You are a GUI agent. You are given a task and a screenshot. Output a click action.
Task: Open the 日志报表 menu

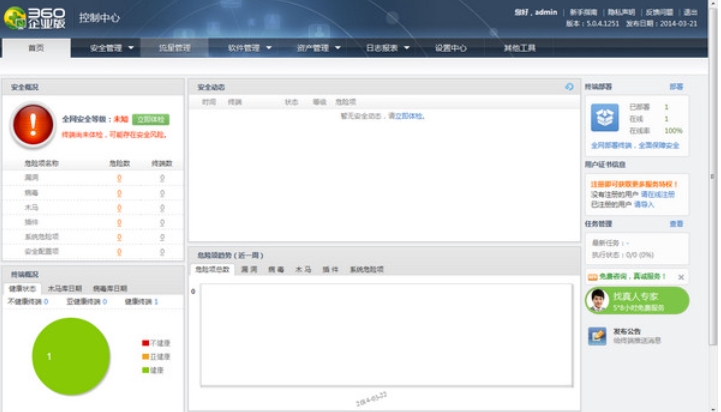click(382, 48)
